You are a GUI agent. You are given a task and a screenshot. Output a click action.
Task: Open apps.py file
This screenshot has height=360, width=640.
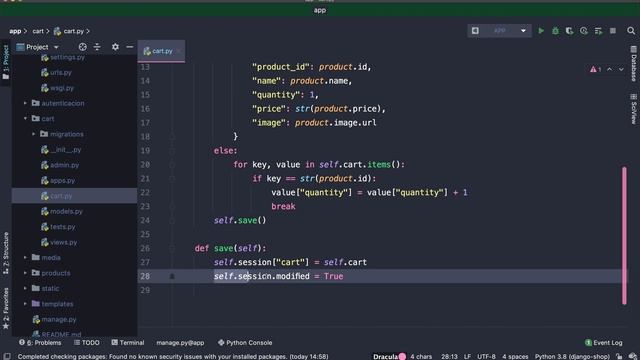coord(58,180)
